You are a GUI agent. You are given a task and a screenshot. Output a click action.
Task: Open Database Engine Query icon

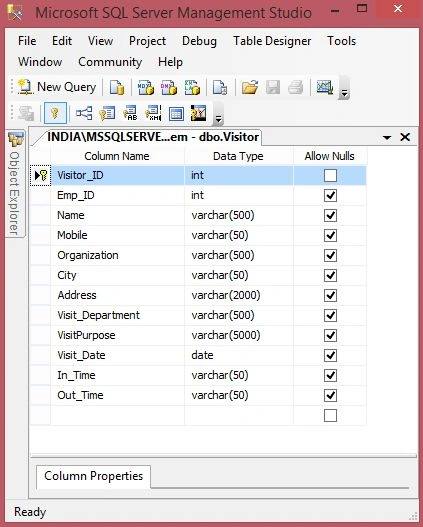click(x=117, y=87)
